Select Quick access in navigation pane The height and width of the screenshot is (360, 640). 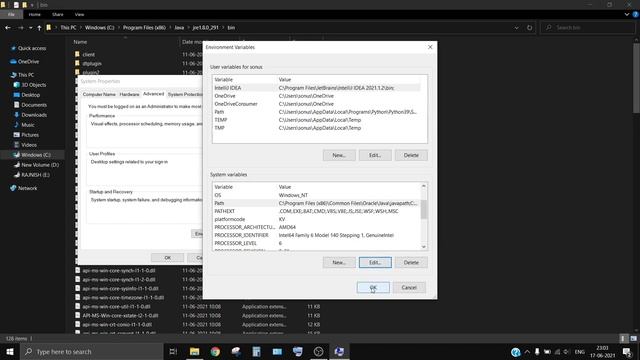tap(32, 48)
